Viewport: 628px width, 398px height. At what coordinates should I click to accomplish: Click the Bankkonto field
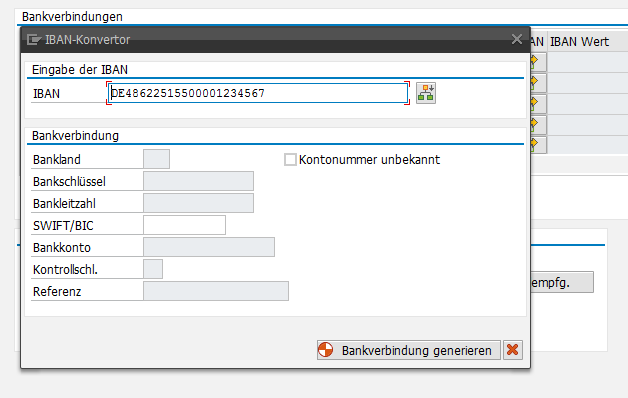[209, 247]
